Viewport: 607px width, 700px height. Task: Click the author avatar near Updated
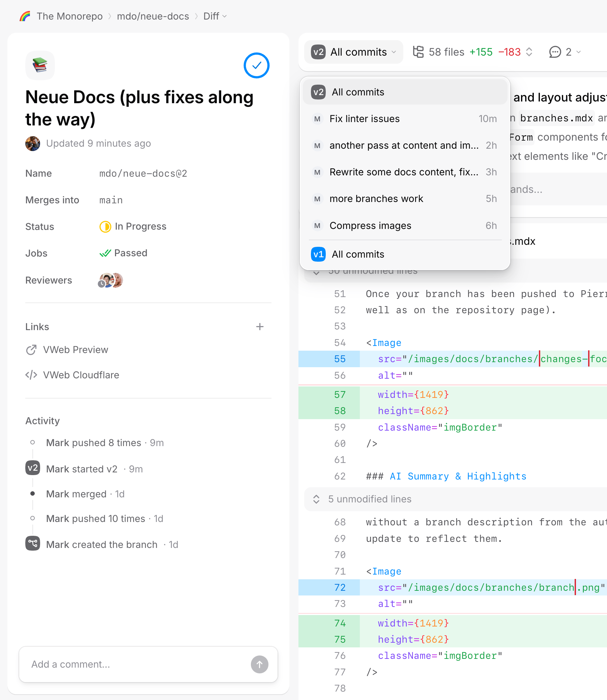33,144
